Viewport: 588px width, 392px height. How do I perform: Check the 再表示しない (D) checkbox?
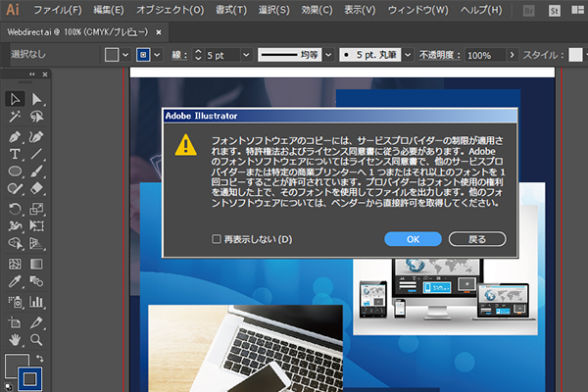(217, 239)
